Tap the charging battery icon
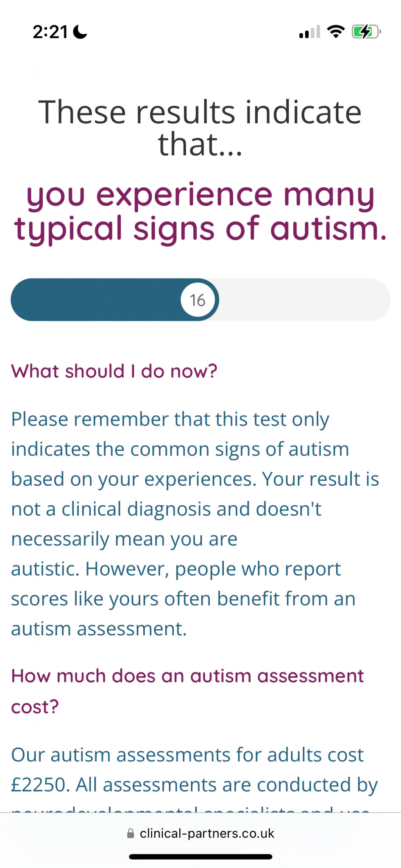 coord(366,32)
